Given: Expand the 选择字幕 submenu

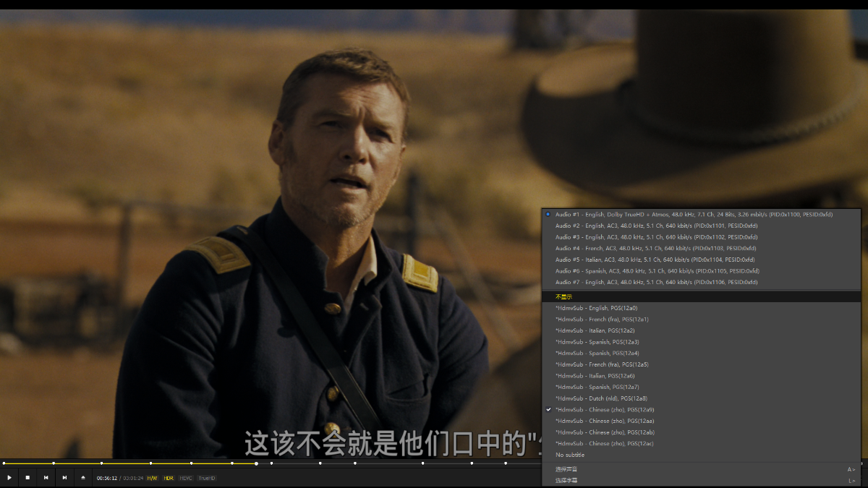Looking at the screenshot, I should pyautogui.click(x=700, y=480).
